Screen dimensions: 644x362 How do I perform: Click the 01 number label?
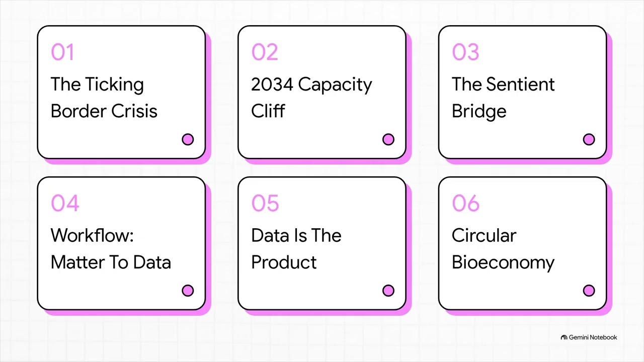click(62, 52)
